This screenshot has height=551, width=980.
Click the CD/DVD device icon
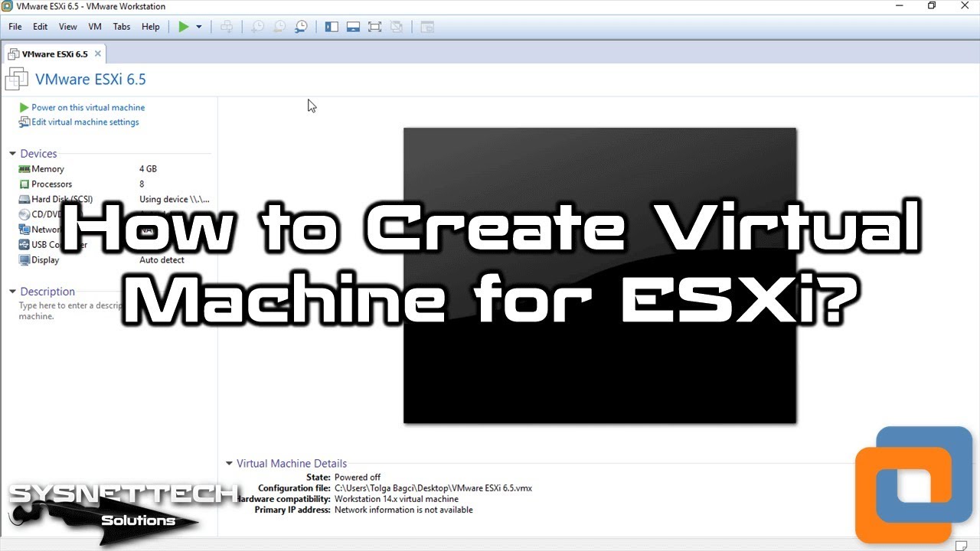(24, 214)
